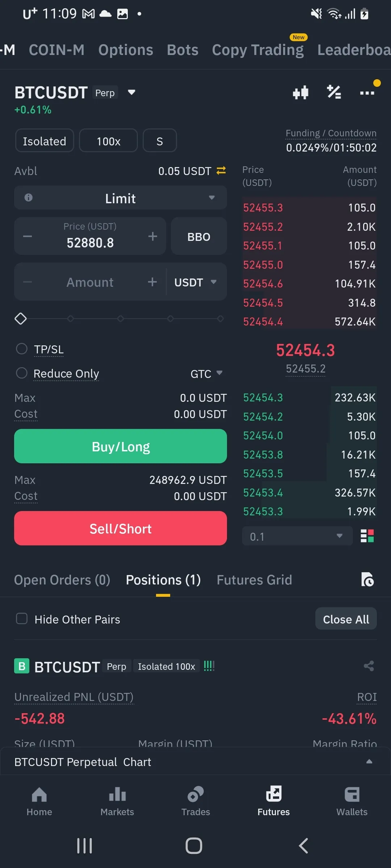
Task: Open the GTC time-in-force dropdown
Action: click(206, 374)
